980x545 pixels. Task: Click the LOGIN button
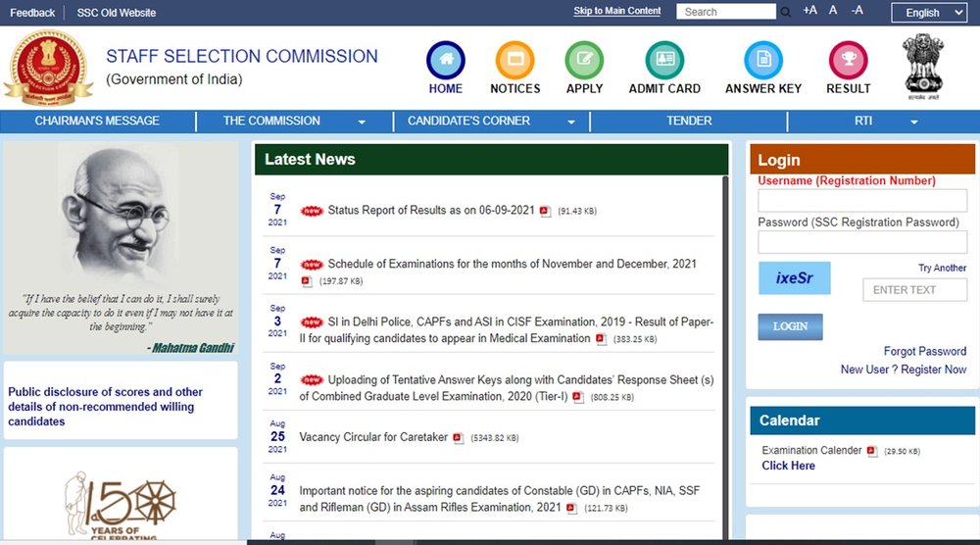coord(790,326)
